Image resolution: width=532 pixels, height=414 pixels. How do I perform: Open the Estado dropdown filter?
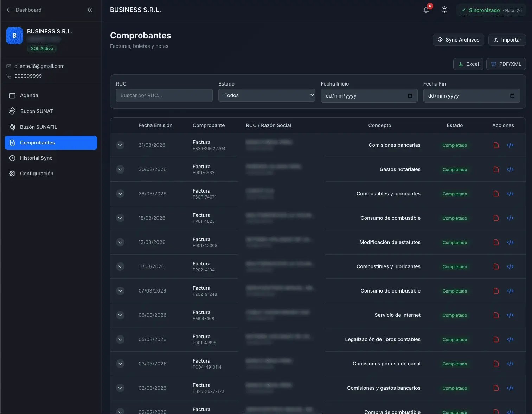(267, 95)
